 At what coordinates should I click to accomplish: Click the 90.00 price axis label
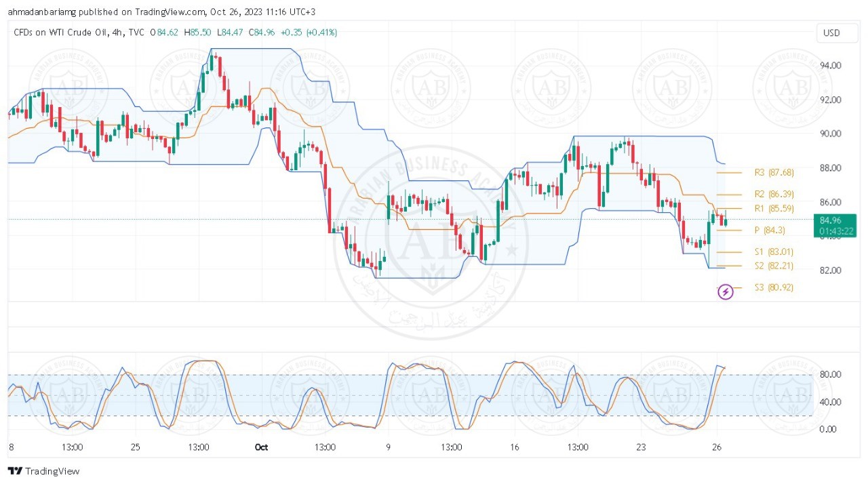tap(831, 134)
